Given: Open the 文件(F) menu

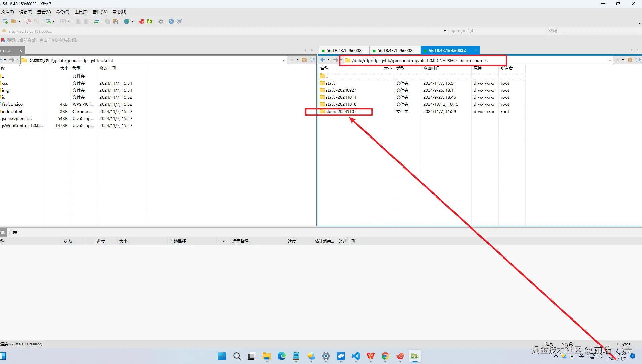Looking at the screenshot, I should (x=8, y=12).
